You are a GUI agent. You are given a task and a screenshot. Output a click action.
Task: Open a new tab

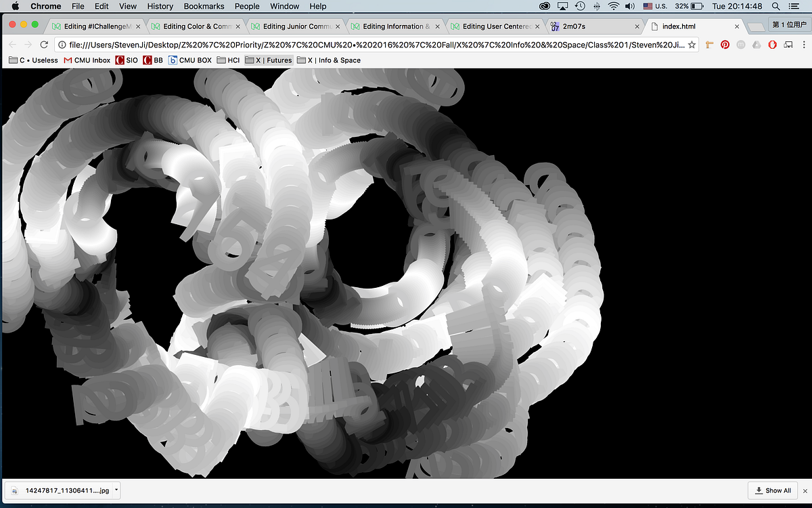pos(755,26)
